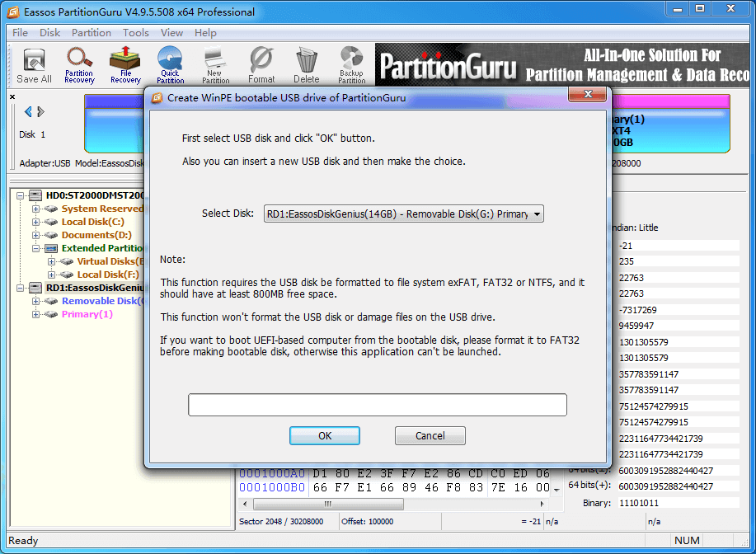Image resolution: width=756 pixels, height=554 pixels.
Task: Click the NUM status bar indicator
Action: (x=687, y=541)
